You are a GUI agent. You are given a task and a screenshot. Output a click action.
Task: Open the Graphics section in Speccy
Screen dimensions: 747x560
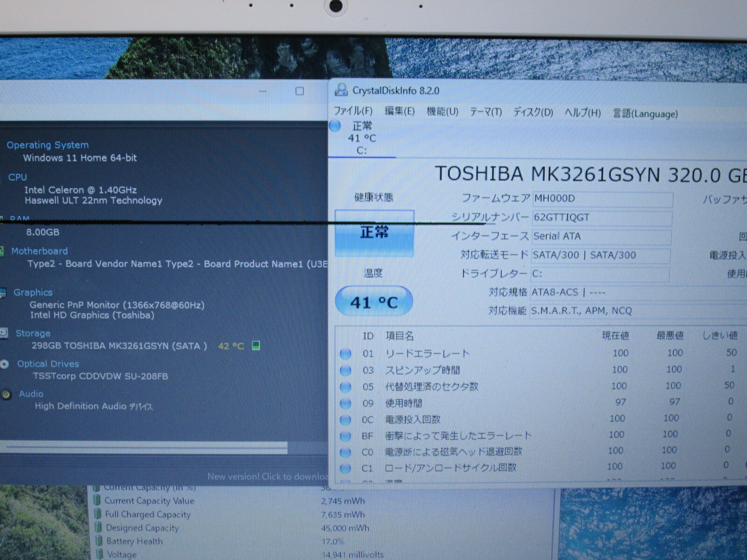33,293
